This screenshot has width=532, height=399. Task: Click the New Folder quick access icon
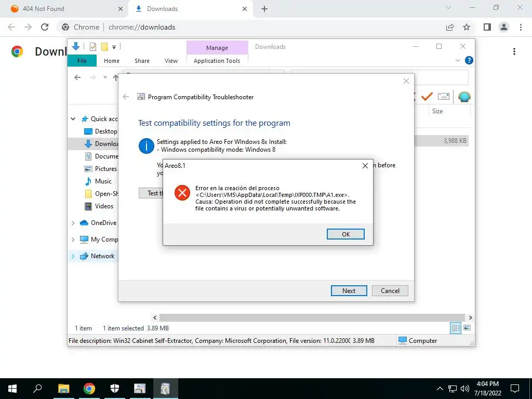(x=104, y=47)
